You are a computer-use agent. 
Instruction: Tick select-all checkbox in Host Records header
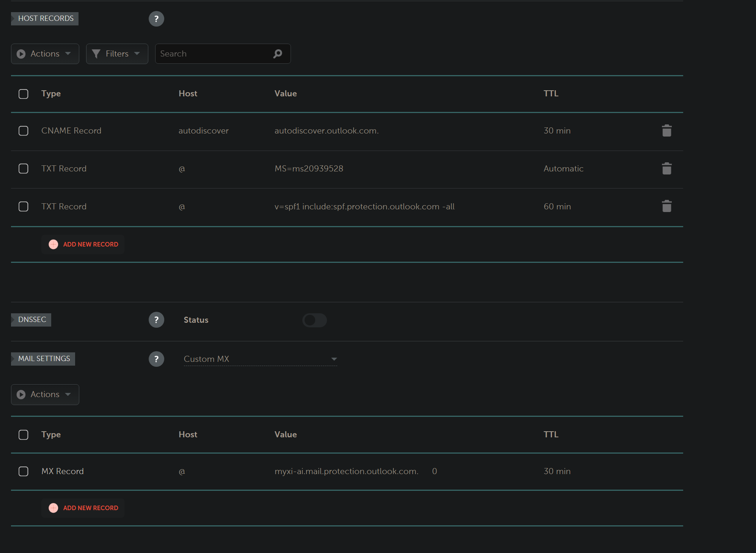[x=24, y=94]
